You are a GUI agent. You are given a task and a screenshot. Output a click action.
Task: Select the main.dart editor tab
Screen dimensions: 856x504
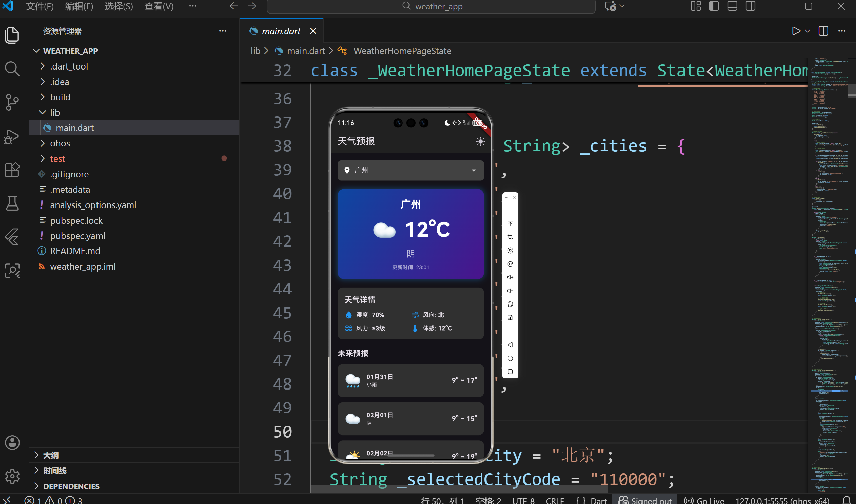(281, 31)
